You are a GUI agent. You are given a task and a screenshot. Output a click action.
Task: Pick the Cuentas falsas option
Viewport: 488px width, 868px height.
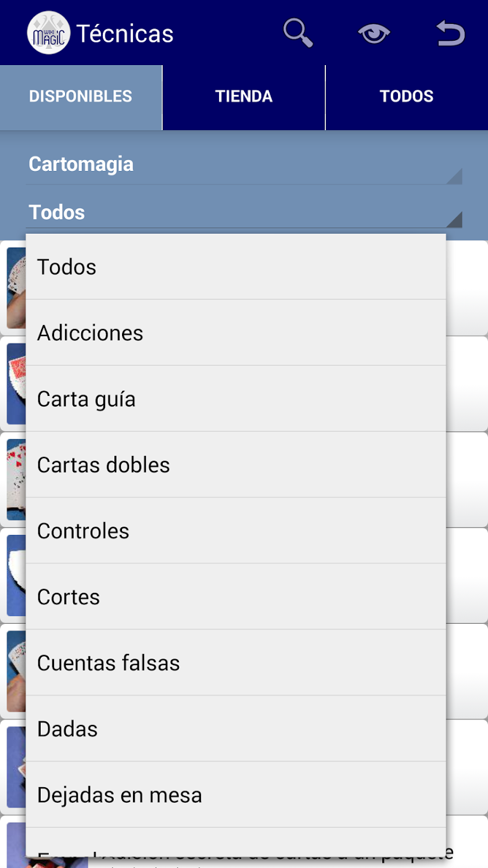236,663
